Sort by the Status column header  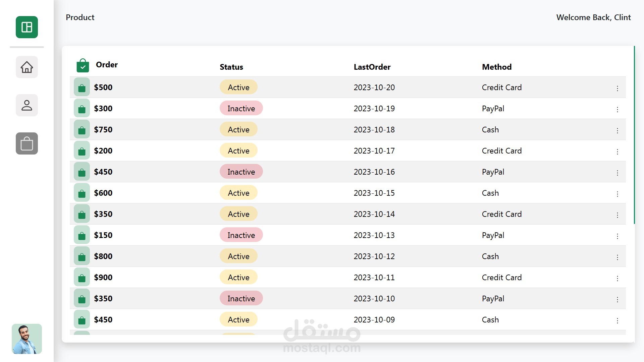point(231,67)
